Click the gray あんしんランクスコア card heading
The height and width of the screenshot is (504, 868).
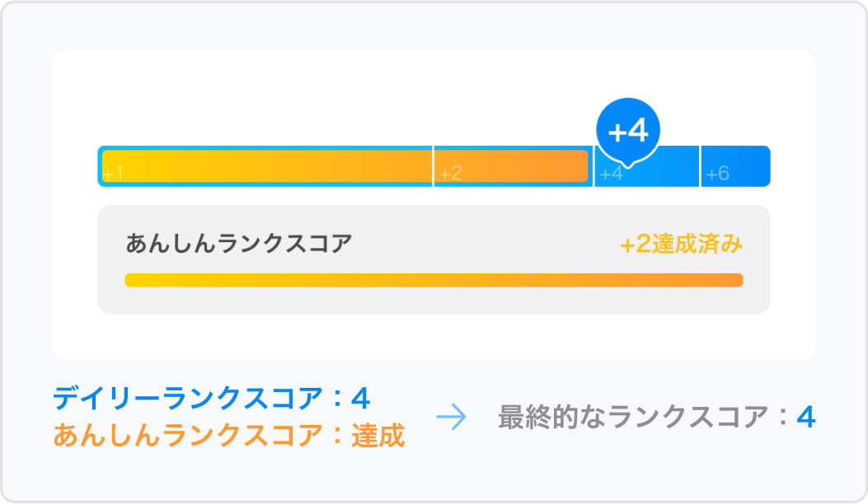(238, 244)
